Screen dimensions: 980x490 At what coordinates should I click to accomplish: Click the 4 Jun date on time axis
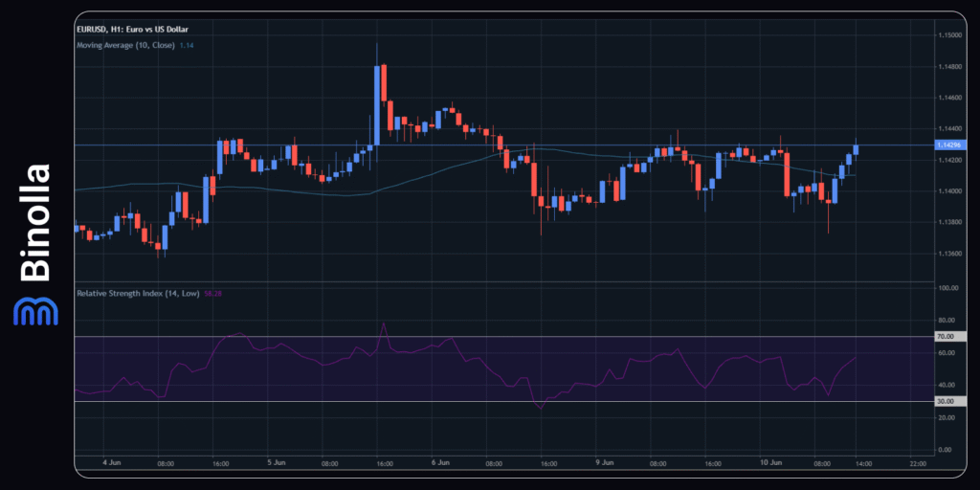click(x=111, y=463)
